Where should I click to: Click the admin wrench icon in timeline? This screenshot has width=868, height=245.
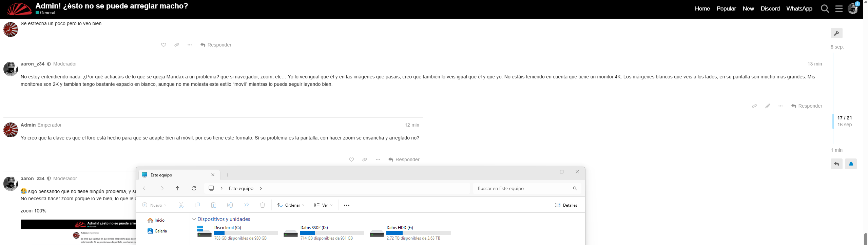836,33
